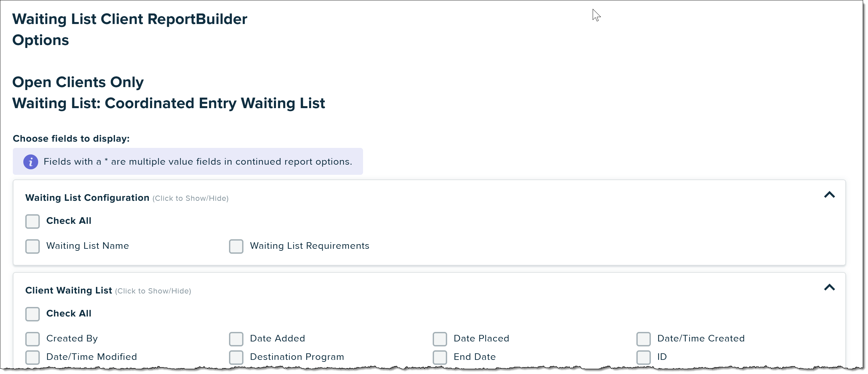The height and width of the screenshot is (374, 868).
Task: Enable the Date Placed checkbox
Action: tap(440, 339)
